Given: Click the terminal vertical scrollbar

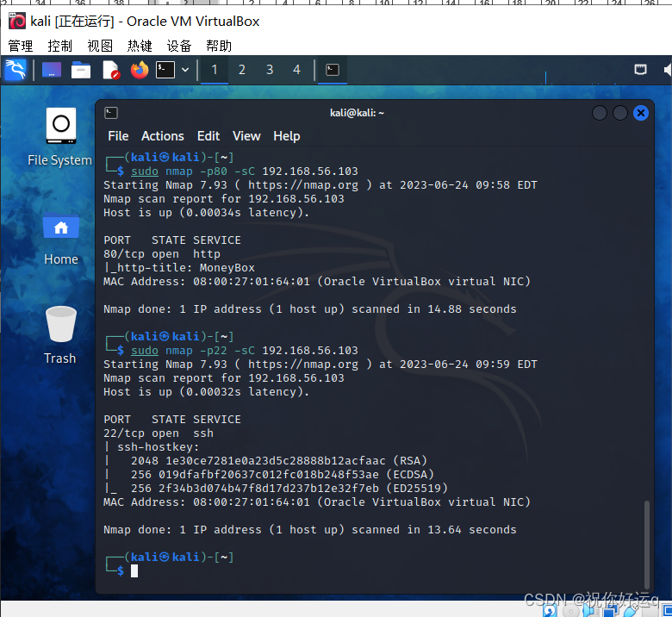Looking at the screenshot, I should tap(647, 545).
